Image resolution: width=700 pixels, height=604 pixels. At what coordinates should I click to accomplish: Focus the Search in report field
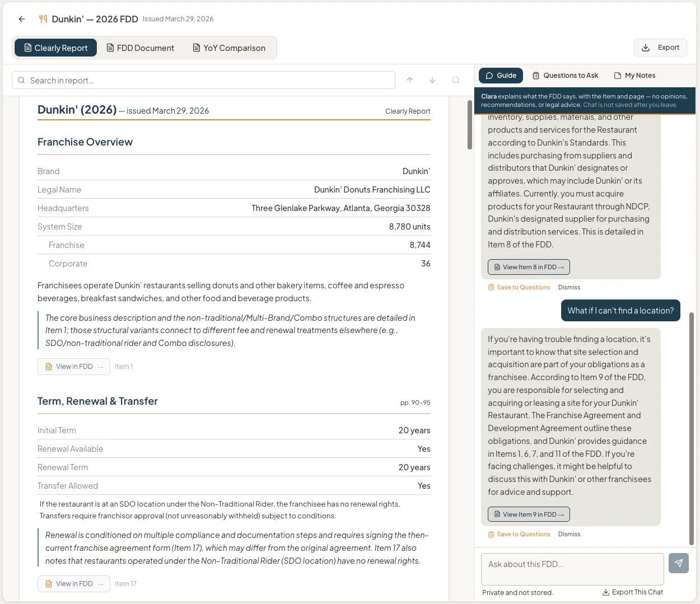pyautogui.click(x=203, y=80)
